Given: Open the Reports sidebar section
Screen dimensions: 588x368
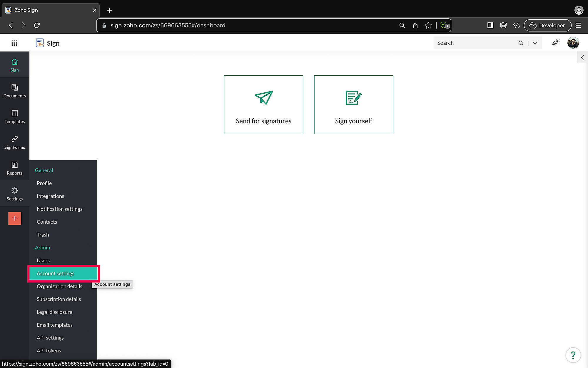Looking at the screenshot, I should click(14, 168).
